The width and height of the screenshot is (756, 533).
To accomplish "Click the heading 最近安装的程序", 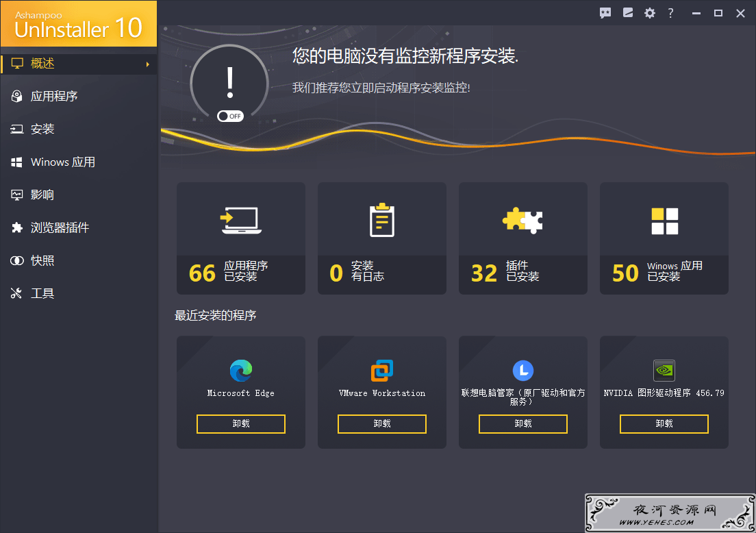I will click(215, 315).
